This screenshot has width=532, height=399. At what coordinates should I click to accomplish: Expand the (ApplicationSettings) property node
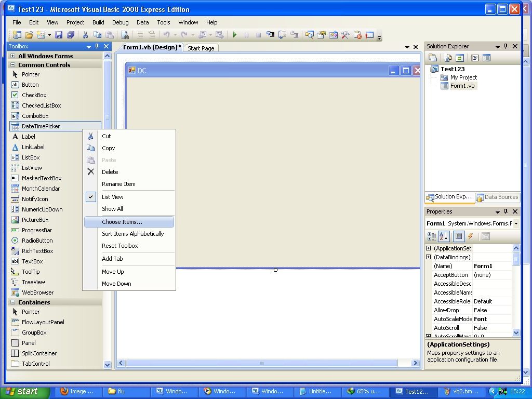(429, 248)
